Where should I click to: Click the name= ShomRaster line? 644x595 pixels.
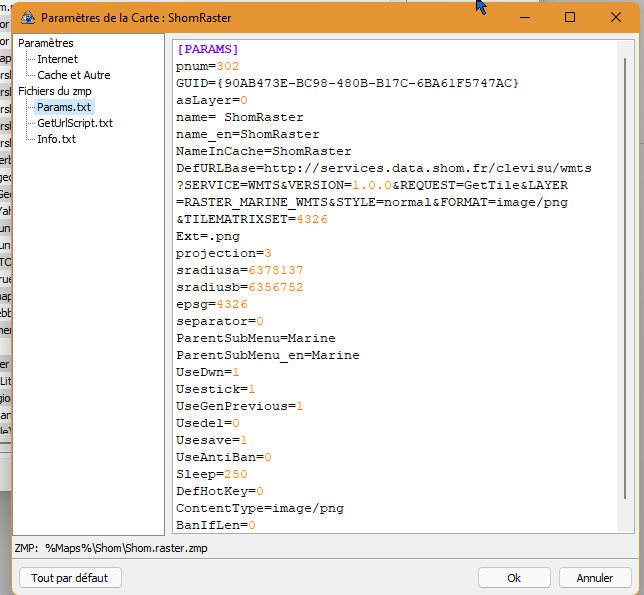239,117
